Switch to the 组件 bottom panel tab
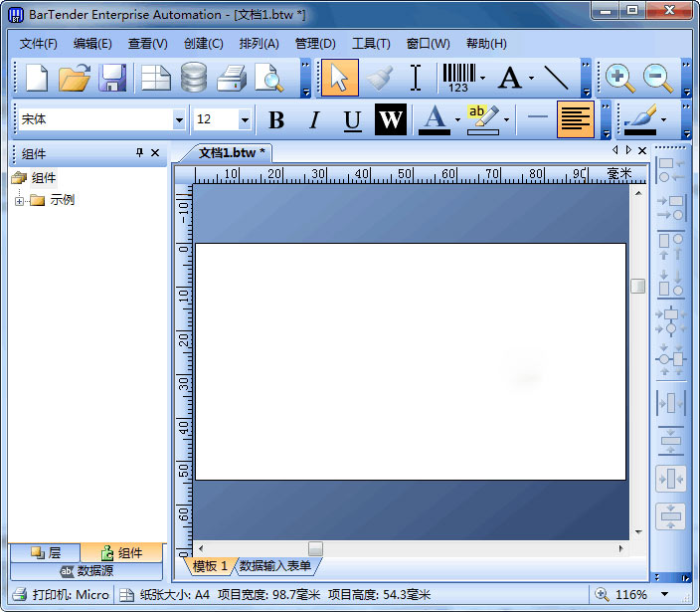 pos(121,552)
